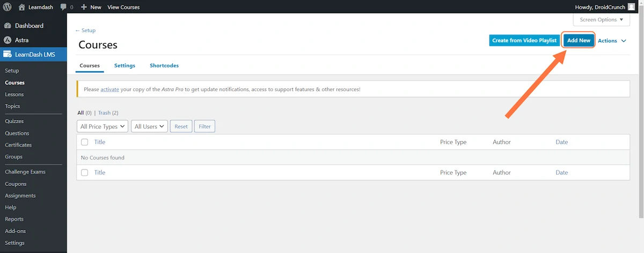Click the header Price Type column
This screenshot has width=644, height=253.
click(453, 142)
